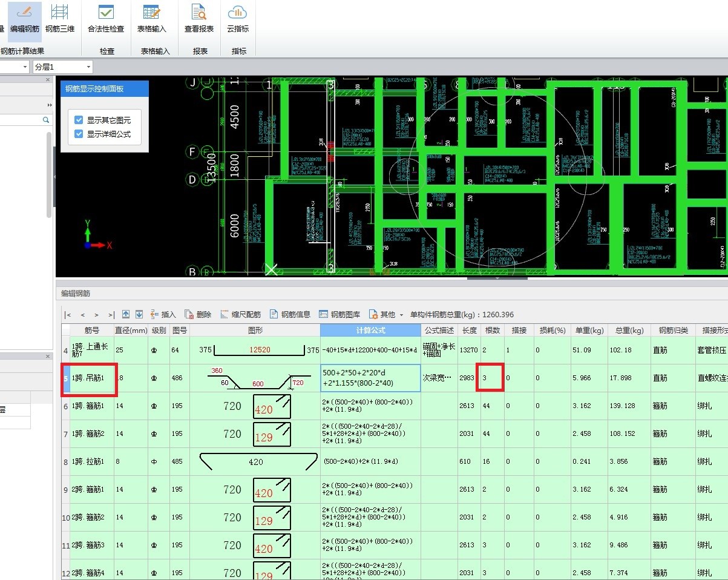
Task: Select 2跨.箍筋1 row name
Action: click(x=92, y=489)
